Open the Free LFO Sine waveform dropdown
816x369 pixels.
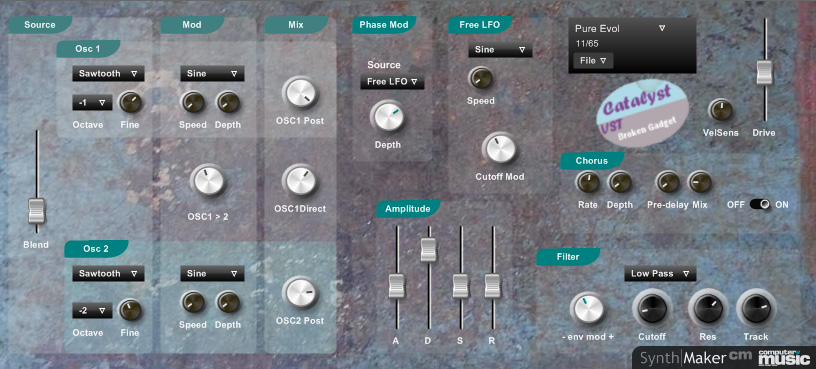[x=500, y=50]
